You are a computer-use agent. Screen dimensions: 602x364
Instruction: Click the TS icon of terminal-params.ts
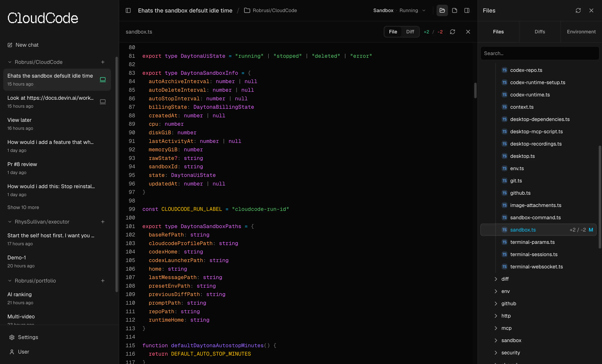(504, 242)
